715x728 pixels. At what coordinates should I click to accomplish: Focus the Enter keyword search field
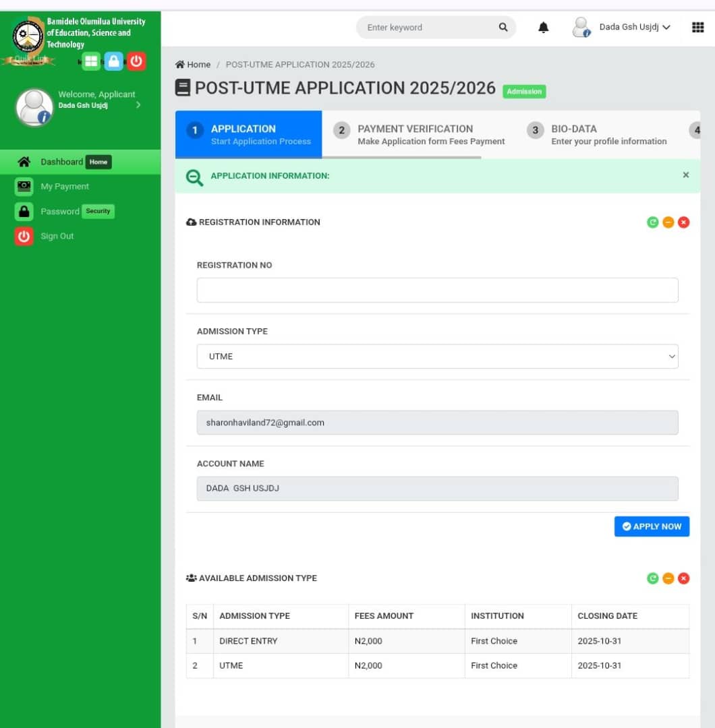[428, 27]
